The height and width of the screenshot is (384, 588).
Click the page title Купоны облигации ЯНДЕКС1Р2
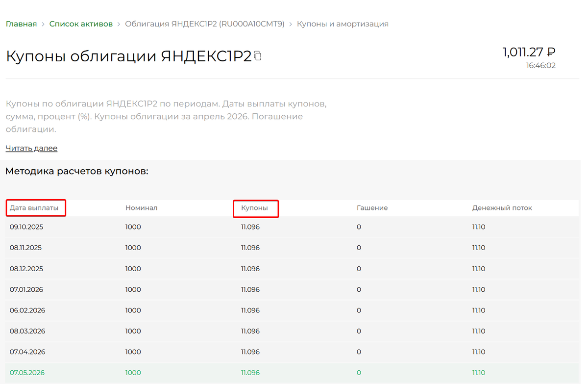click(128, 56)
